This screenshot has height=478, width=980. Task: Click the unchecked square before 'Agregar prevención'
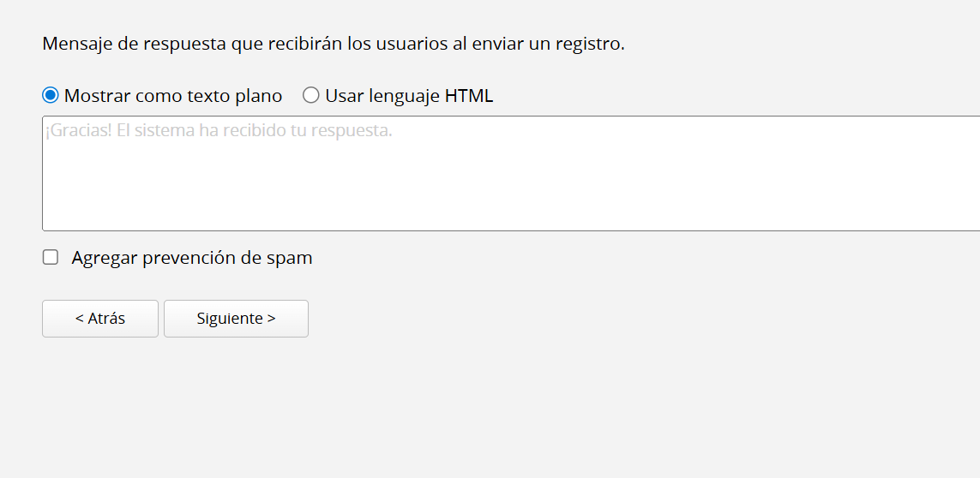(51, 258)
